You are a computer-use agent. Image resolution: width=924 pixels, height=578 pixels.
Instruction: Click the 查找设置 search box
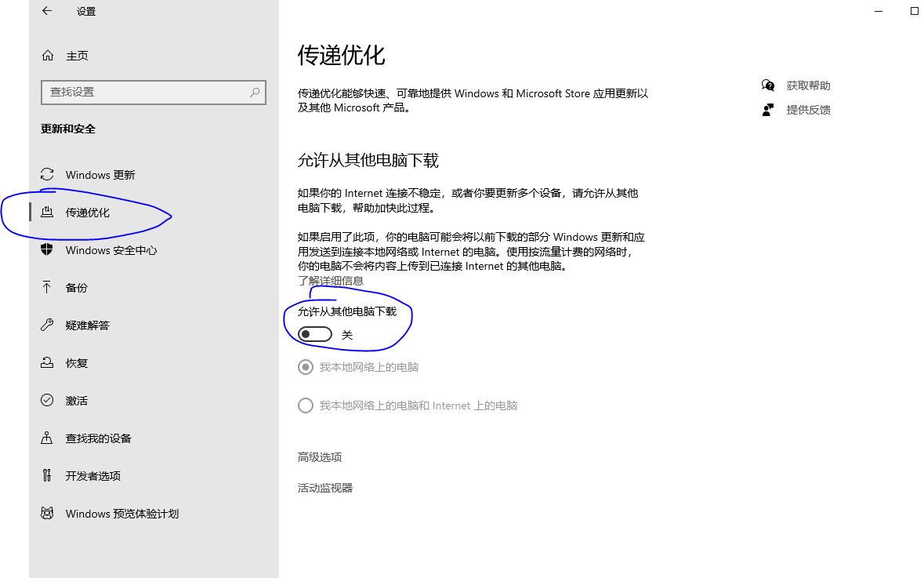pos(154,93)
